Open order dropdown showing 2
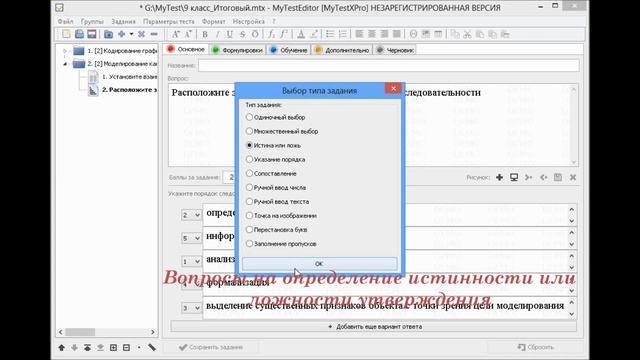The width and height of the screenshot is (640, 360). tap(191, 215)
